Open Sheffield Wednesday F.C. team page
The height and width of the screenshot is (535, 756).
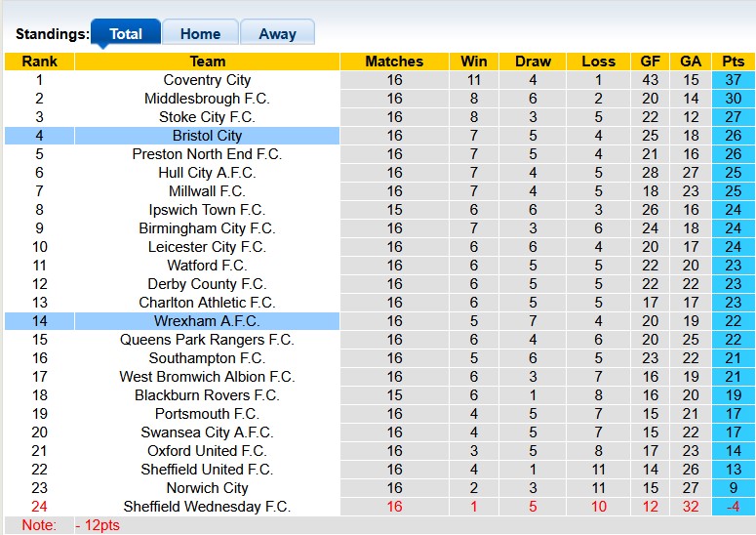pos(207,507)
